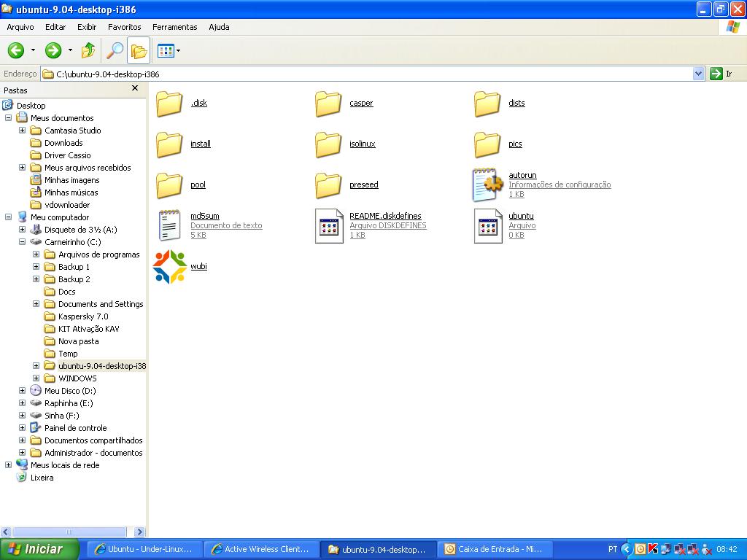This screenshot has height=560, width=747.
Task: Expand the Meu Disco (D:) node
Action: 22,390
